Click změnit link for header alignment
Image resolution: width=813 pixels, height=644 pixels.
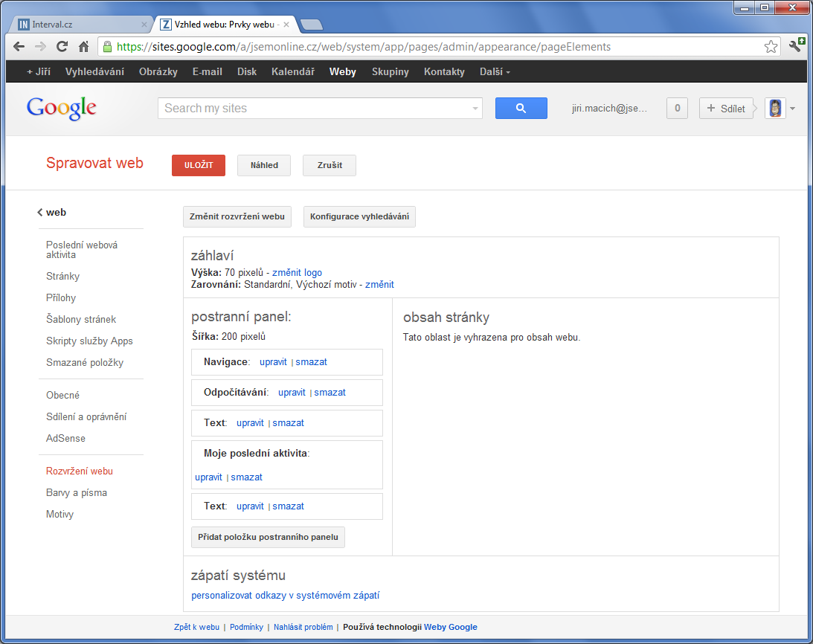click(379, 285)
